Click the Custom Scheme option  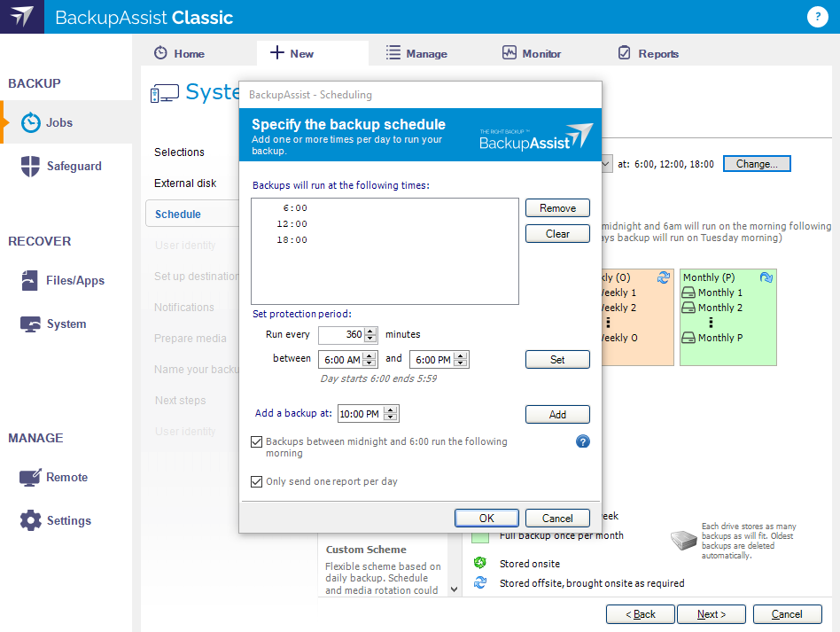point(383,569)
